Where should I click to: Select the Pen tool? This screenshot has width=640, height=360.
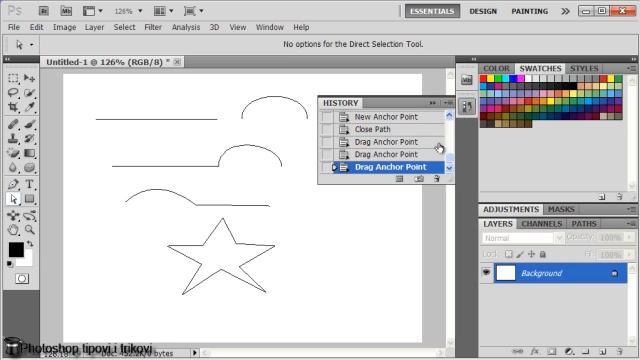pyautogui.click(x=13, y=184)
